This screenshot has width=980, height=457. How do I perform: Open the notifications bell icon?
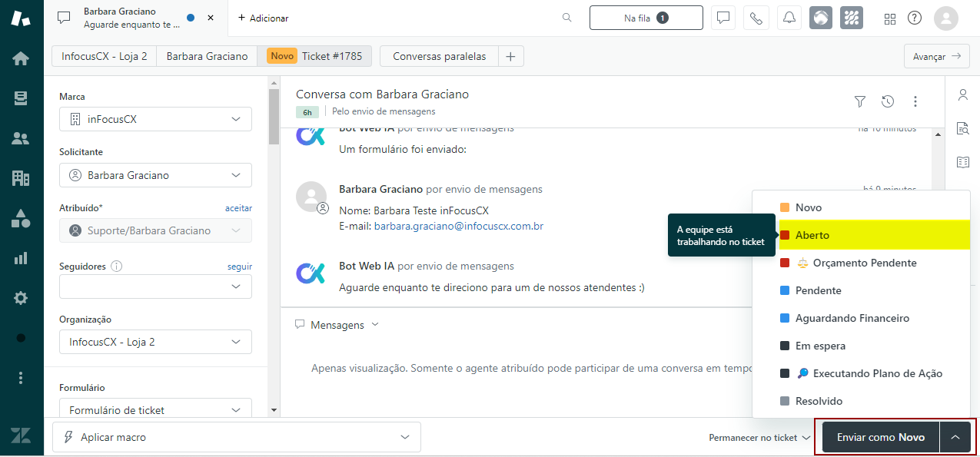coord(789,18)
